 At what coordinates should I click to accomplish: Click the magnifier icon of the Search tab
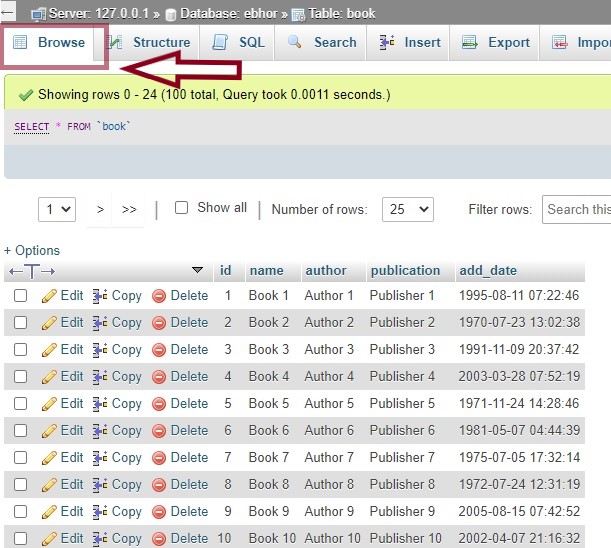coord(294,42)
